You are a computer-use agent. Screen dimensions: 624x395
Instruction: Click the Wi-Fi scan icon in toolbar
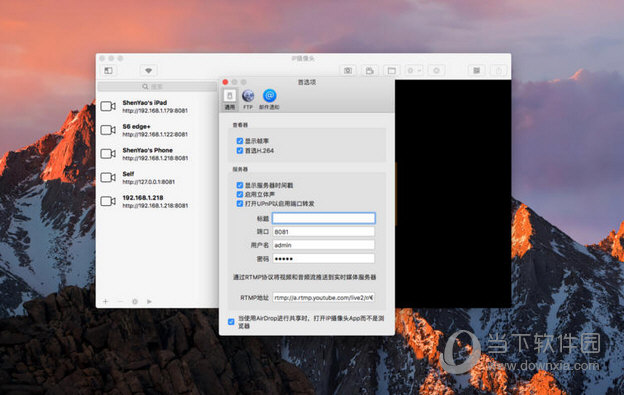tap(148, 70)
